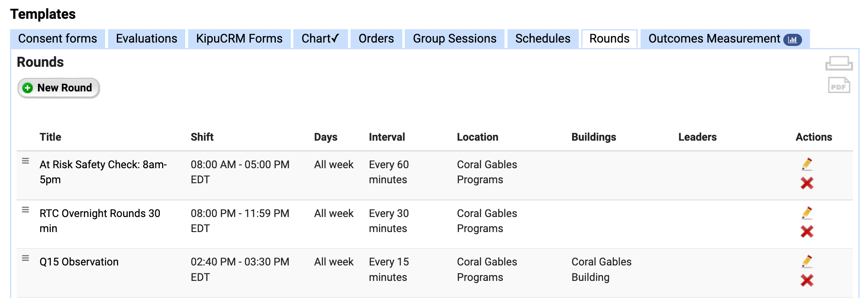The image size is (868, 298).
Task: Delete the RTC Overnight Rounds entry
Action: click(807, 231)
